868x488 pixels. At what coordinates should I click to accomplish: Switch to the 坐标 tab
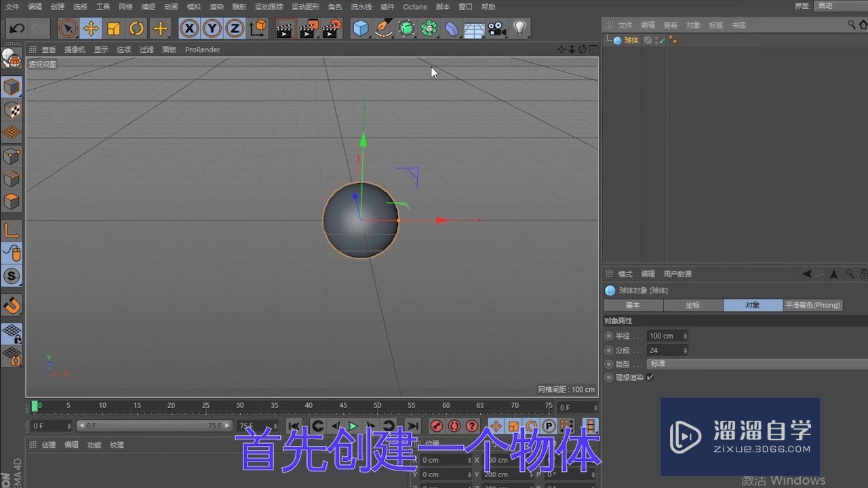click(692, 306)
